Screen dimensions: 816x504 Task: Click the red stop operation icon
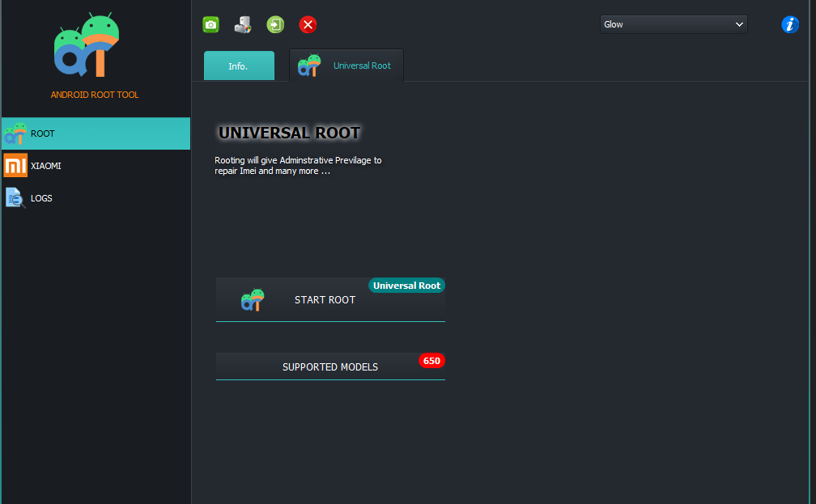tap(308, 24)
